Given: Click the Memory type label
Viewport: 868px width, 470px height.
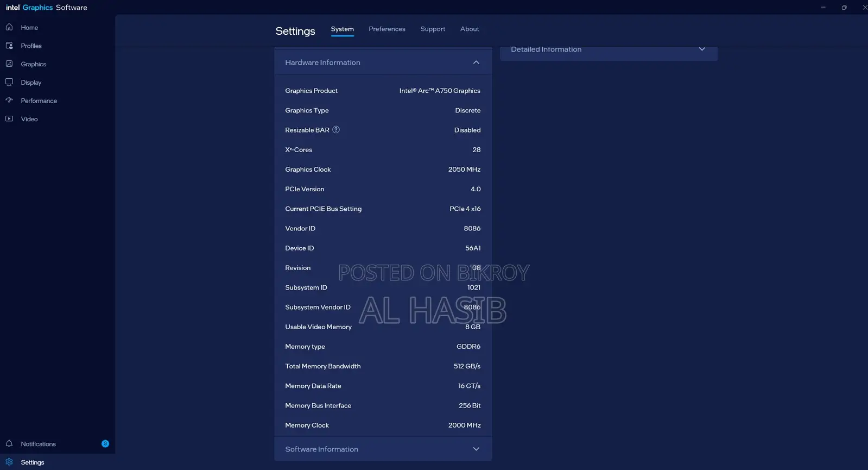Looking at the screenshot, I should coord(305,347).
